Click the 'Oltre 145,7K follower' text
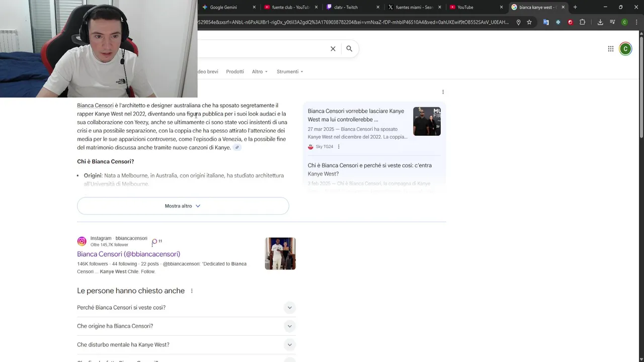Screen dimensions: 644x362 109,245
